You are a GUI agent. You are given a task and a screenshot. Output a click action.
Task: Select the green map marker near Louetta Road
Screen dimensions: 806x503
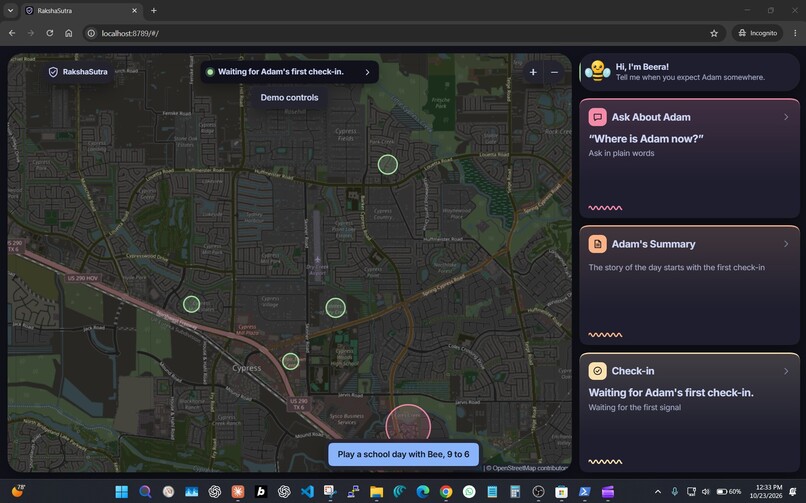click(388, 164)
